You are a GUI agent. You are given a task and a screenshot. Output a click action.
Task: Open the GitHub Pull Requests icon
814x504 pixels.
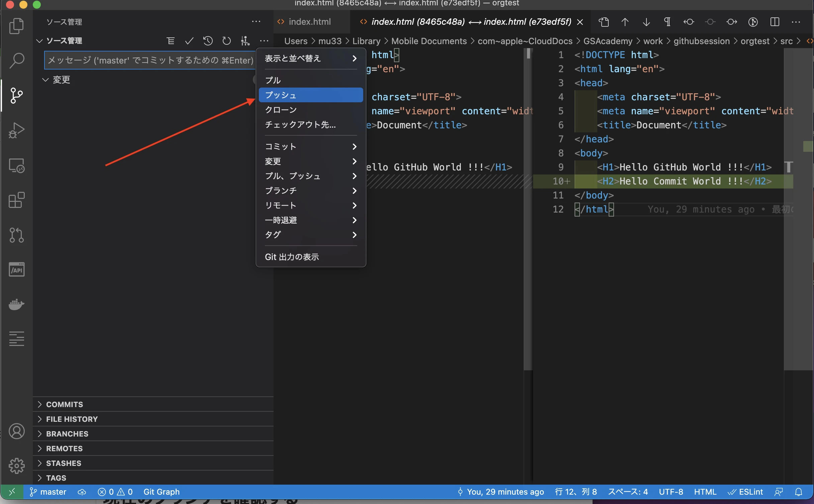point(16,235)
